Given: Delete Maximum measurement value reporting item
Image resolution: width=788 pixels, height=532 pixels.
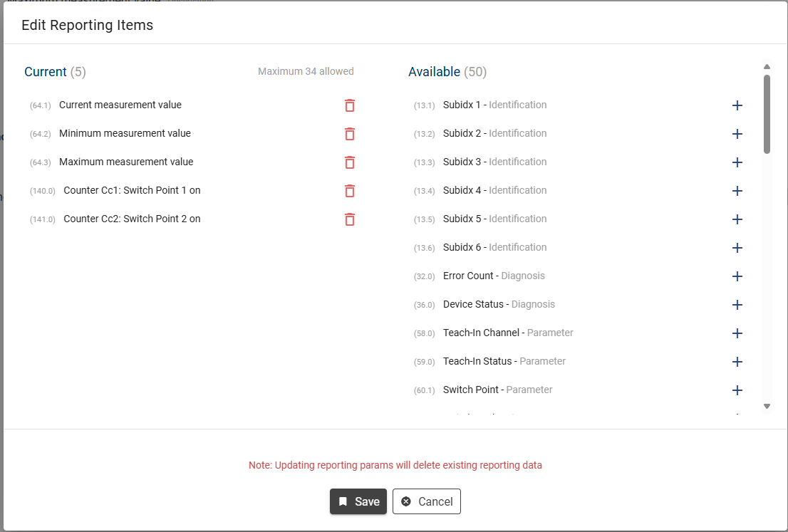Looking at the screenshot, I should point(349,162).
